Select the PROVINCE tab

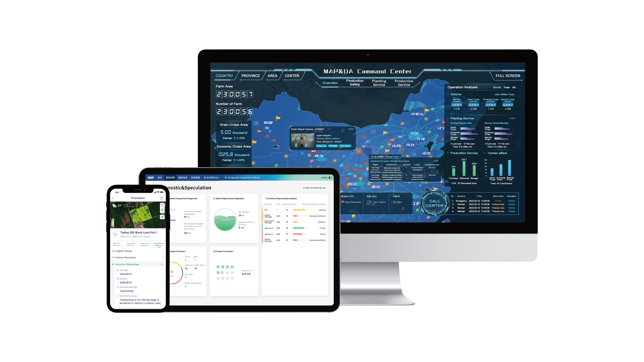[x=250, y=75]
